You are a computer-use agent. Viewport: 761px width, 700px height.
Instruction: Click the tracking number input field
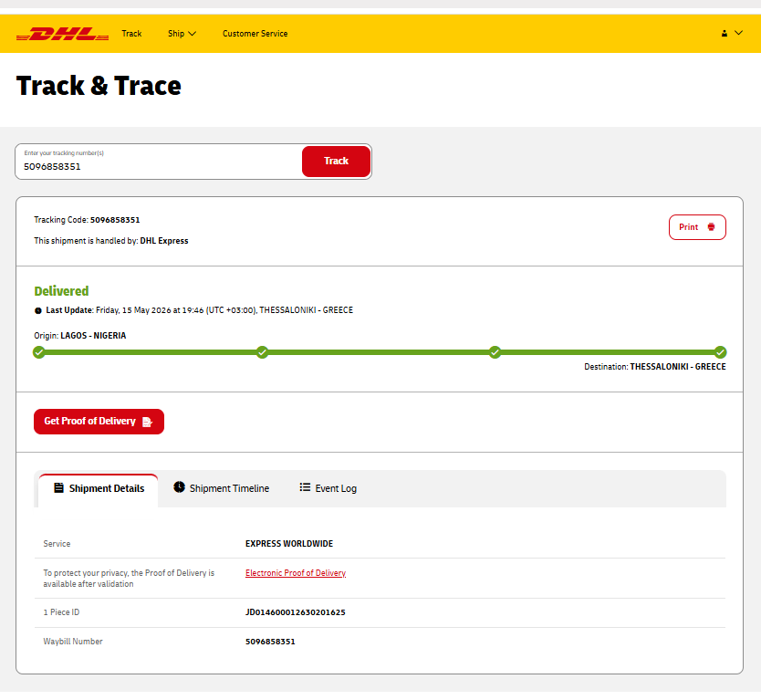pyautogui.click(x=161, y=162)
